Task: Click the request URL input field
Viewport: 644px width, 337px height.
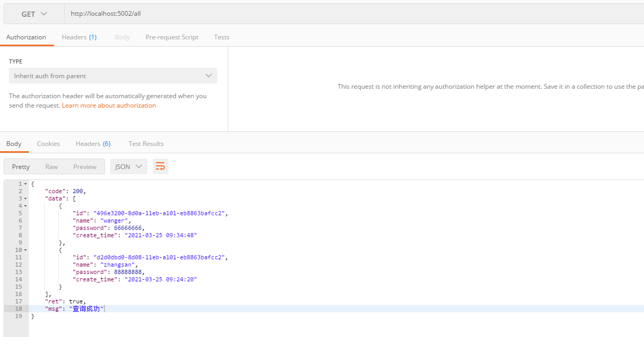Action: tap(352, 14)
